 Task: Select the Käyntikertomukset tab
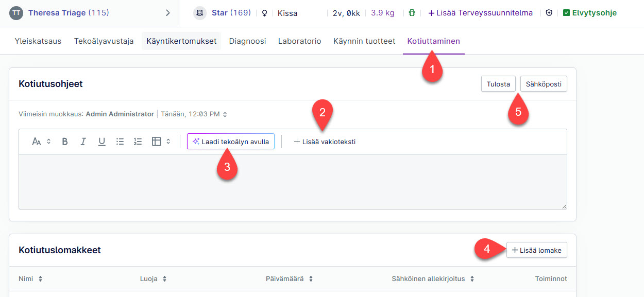tap(181, 41)
